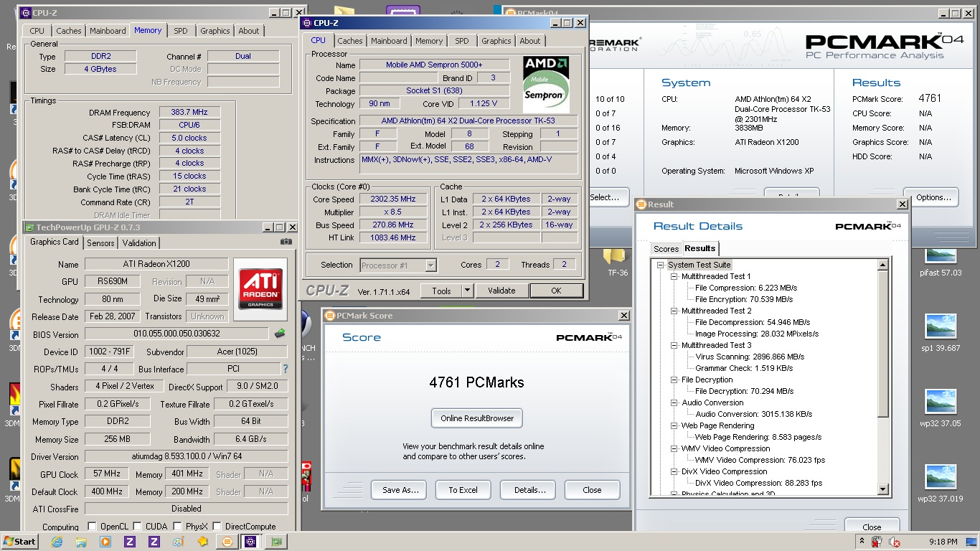Open the sp1 39.687 desktop image
The height and width of the screenshot is (551, 980).
[x=941, y=333]
